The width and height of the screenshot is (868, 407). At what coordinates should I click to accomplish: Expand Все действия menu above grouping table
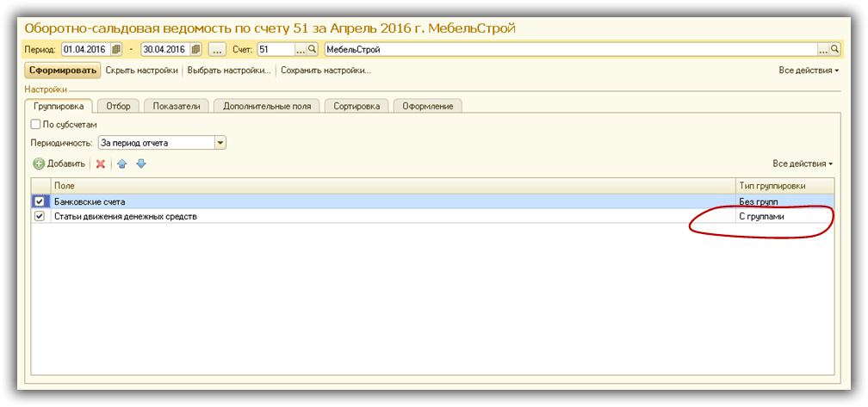pos(803,163)
